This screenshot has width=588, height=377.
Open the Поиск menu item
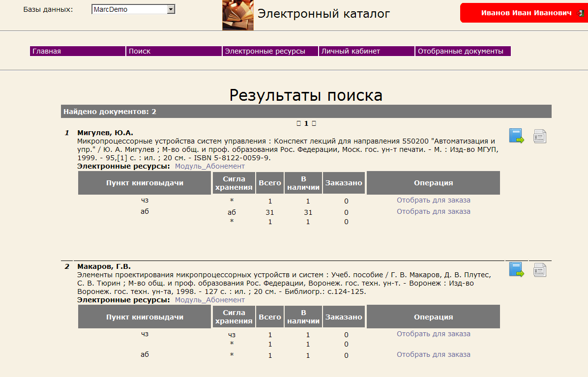click(x=174, y=51)
